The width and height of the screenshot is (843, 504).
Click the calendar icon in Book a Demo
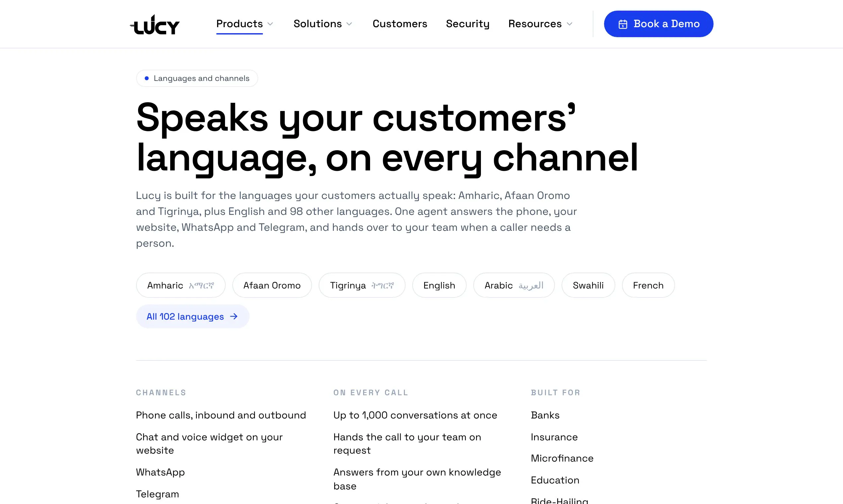tap(623, 24)
